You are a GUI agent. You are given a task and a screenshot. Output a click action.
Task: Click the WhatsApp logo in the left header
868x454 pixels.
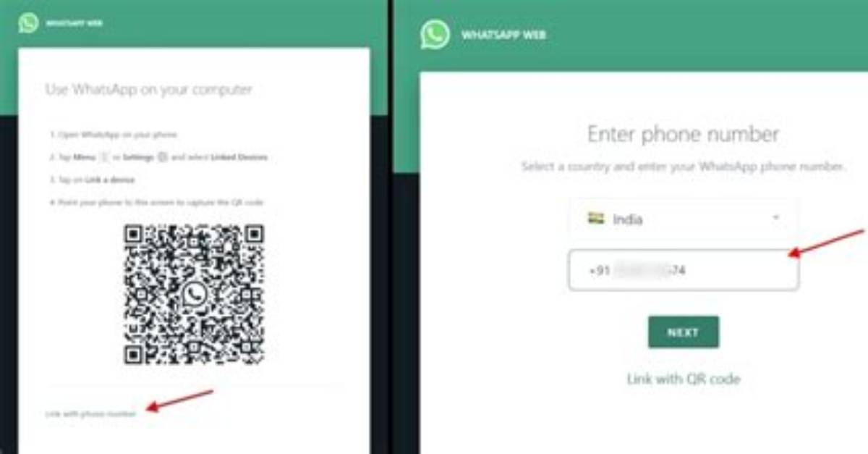click(x=28, y=22)
